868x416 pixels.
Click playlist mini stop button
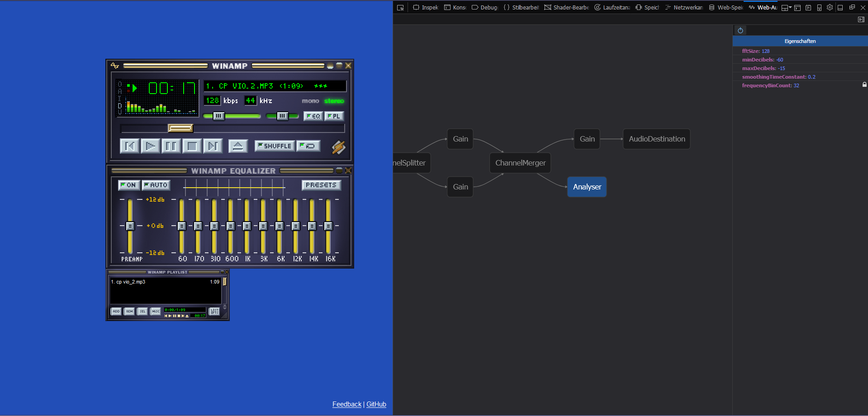click(179, 316)
